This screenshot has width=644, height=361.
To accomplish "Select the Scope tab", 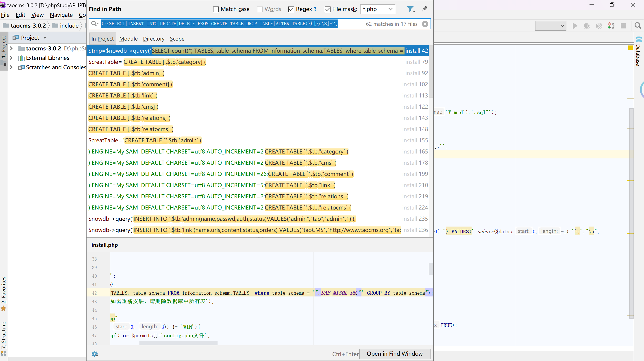I will (x=177, y=39).
